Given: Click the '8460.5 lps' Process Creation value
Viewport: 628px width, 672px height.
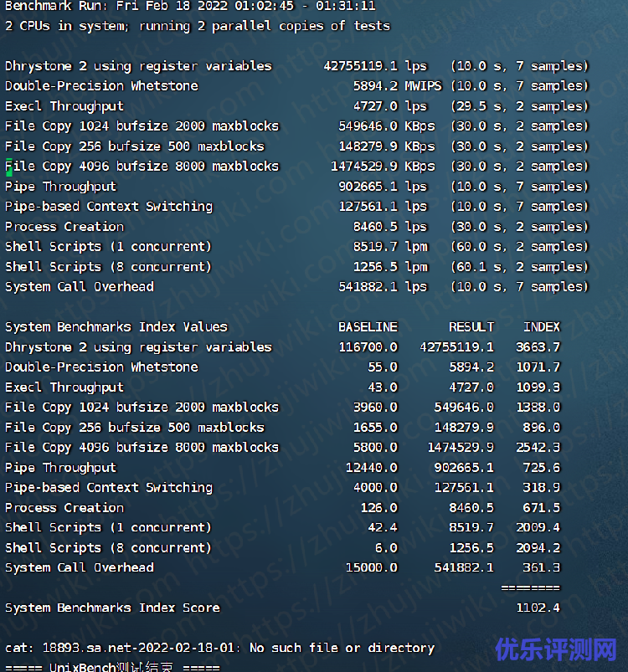Looking at the screenshot, I should pyautogui.click(x=390, y=227).
